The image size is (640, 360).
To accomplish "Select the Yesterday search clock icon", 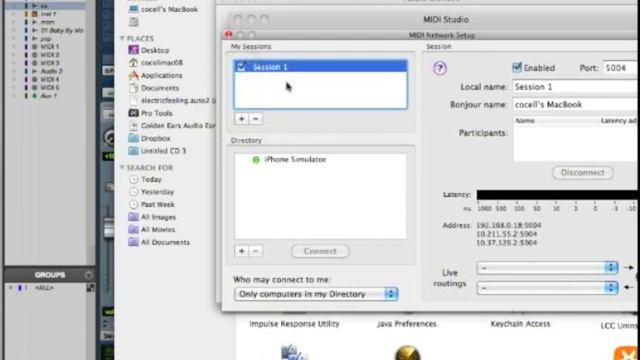I will [133, 192].
